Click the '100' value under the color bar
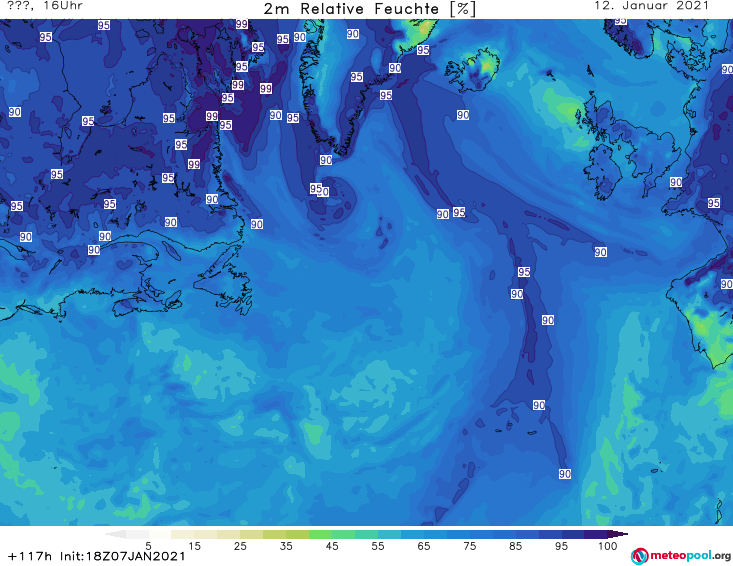Screen dimensions: 733x566 (x=608, y=546)
